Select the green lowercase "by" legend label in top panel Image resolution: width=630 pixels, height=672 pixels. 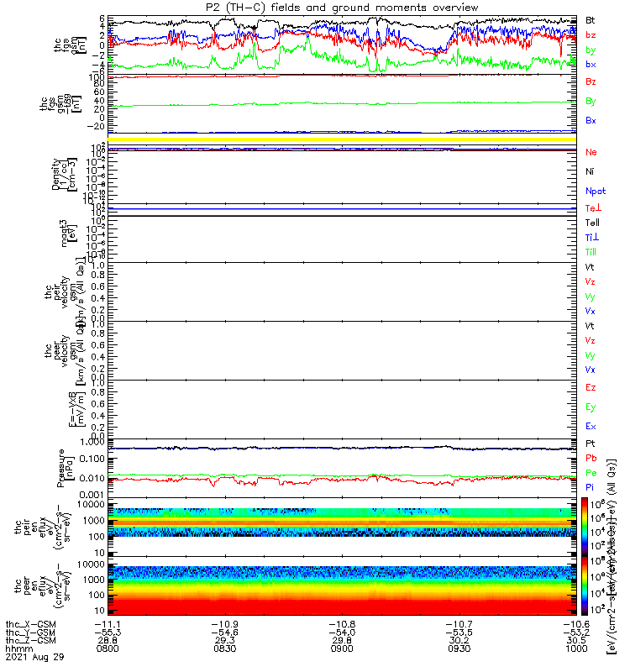591,50
